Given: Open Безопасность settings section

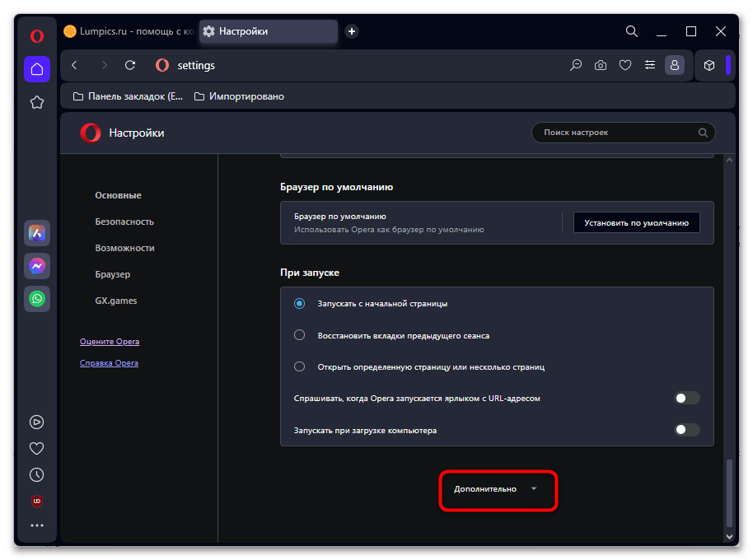Looking at the screenshot, I should [124, 222].
